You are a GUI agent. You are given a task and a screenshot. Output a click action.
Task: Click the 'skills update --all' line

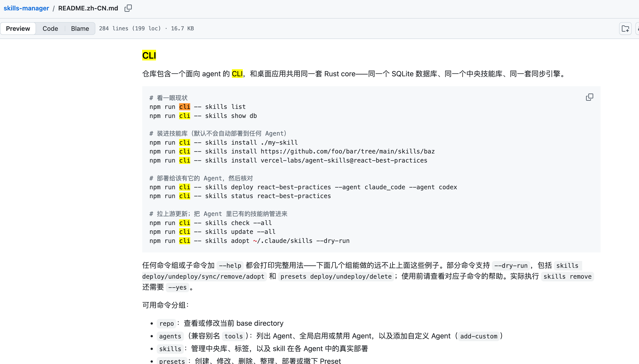(x=212, y=232)
